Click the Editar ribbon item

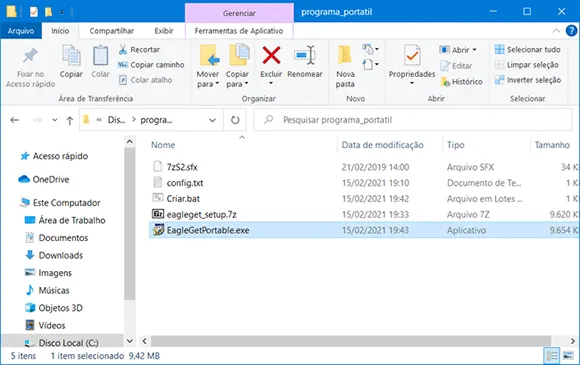pos(456,66)
